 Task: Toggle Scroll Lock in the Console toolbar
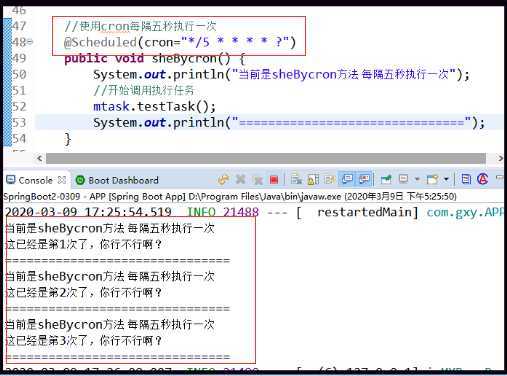(x=313, y=180)
